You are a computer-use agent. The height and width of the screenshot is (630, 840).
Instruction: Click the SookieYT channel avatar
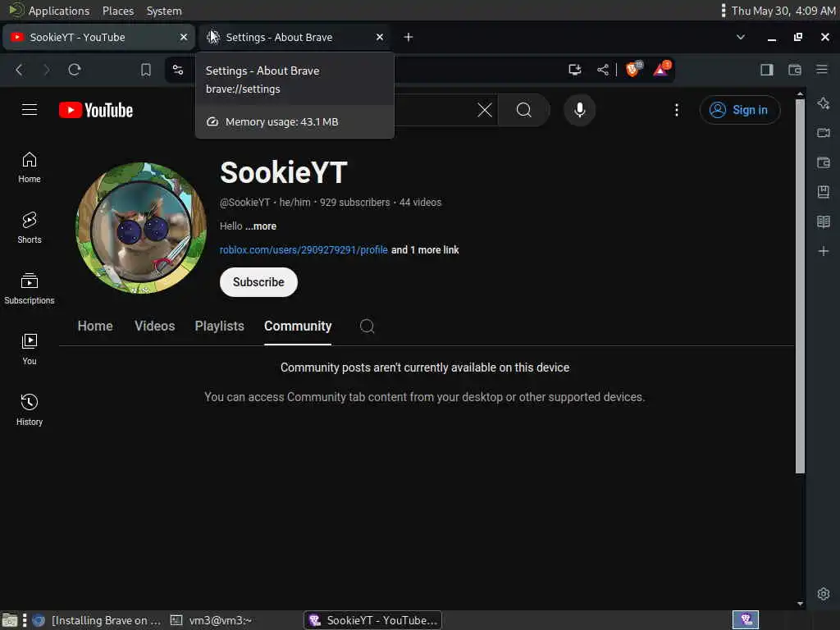click(141, 228)
